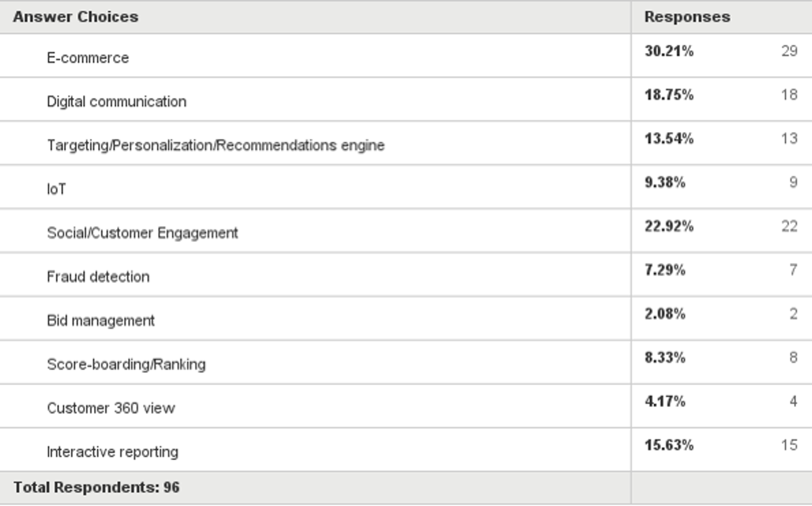This screenshot has height=506, width=812.
Task: Click Targeting/Personalization/Recommendations engine label
Action: coord(216,145)
